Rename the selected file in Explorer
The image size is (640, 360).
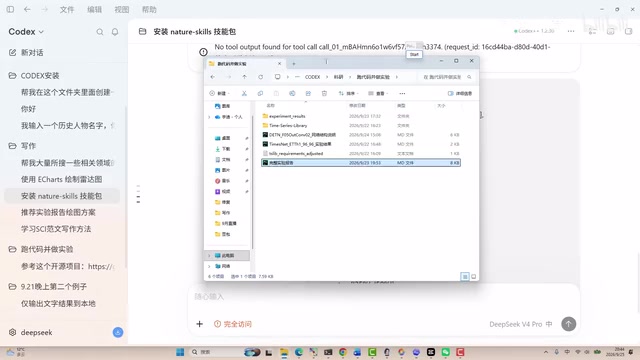pos(292,93)
